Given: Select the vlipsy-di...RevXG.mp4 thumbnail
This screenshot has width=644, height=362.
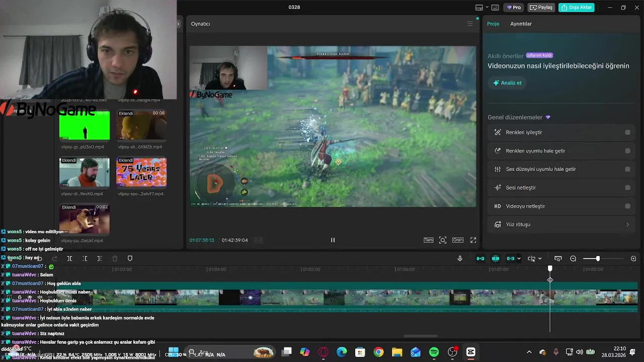Looking at the screenshot, I should click(x=85, y=172).
